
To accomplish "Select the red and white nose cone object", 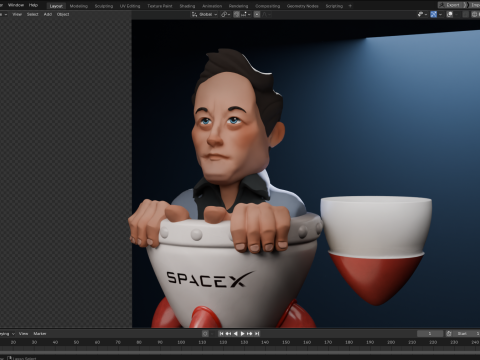I will [376, 250].
